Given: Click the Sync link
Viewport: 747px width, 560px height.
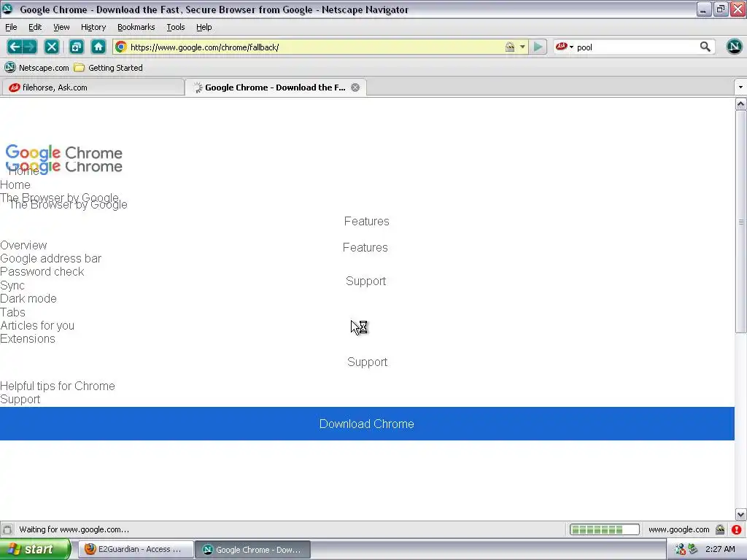Looking at the screenshot, I should [12, 286].
